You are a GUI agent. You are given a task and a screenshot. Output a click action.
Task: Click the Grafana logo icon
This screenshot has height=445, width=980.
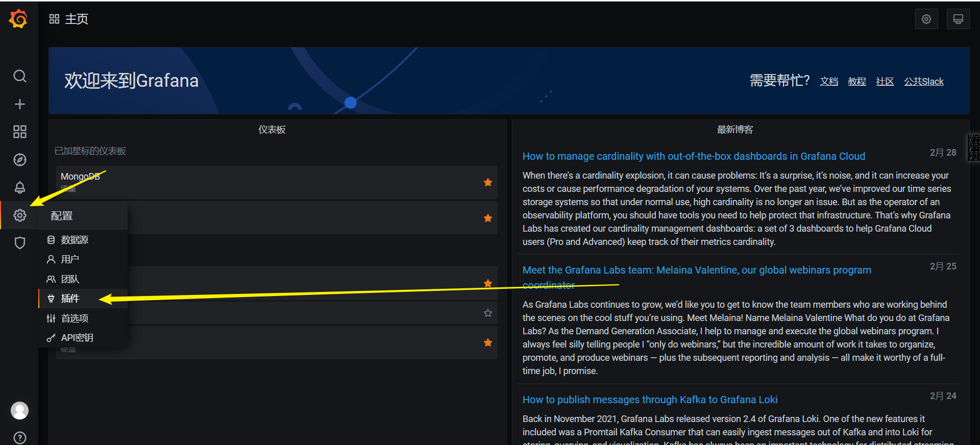click(18, 19)
